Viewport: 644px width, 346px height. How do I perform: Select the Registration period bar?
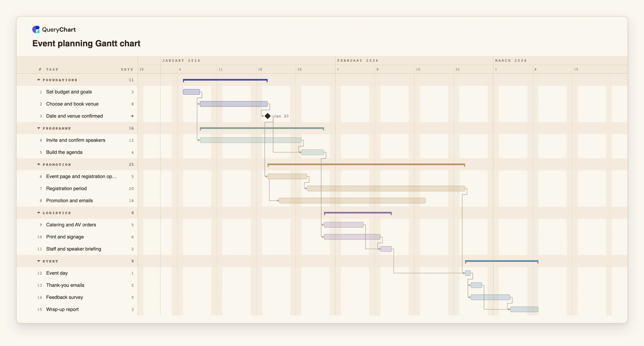[386, 188]
